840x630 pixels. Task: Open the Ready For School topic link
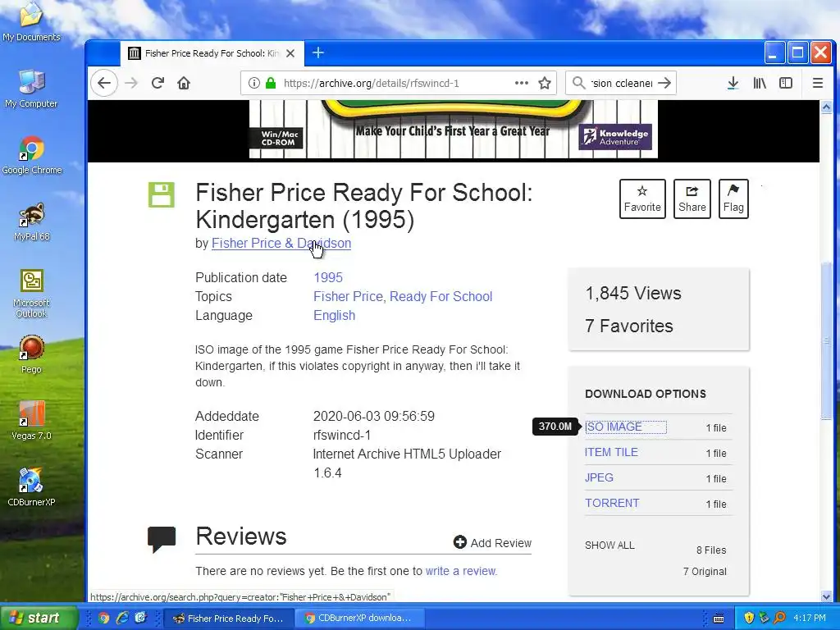(441, 296)
